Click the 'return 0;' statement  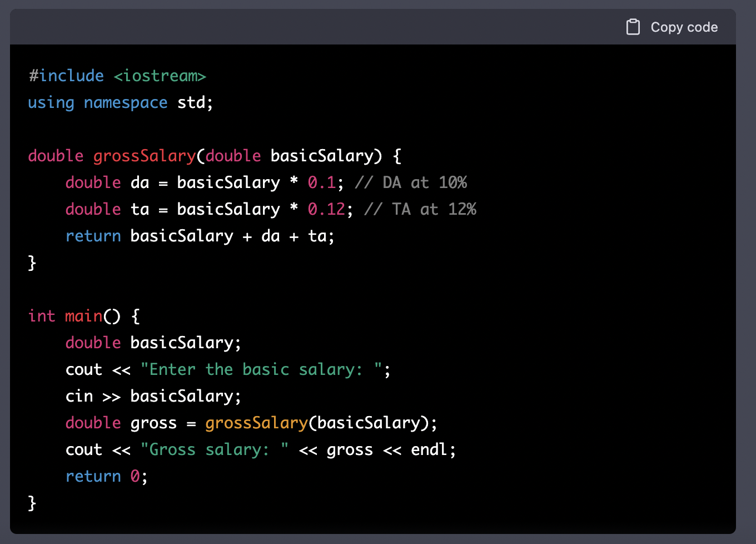point(106,476)
